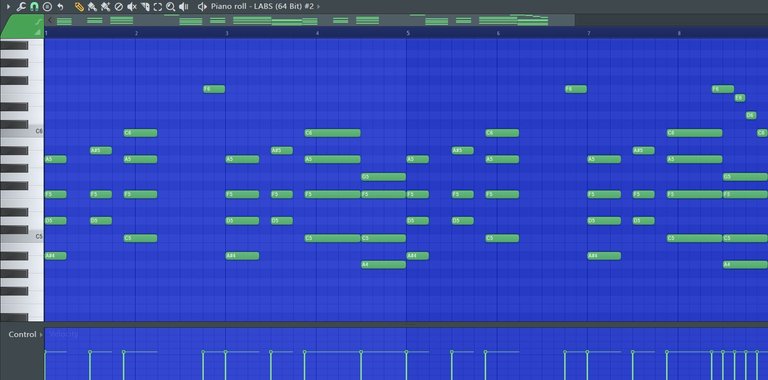768x380 pixels.
Task: Click the back arrow in the overview strip
Action: click(x=50, y=20)
